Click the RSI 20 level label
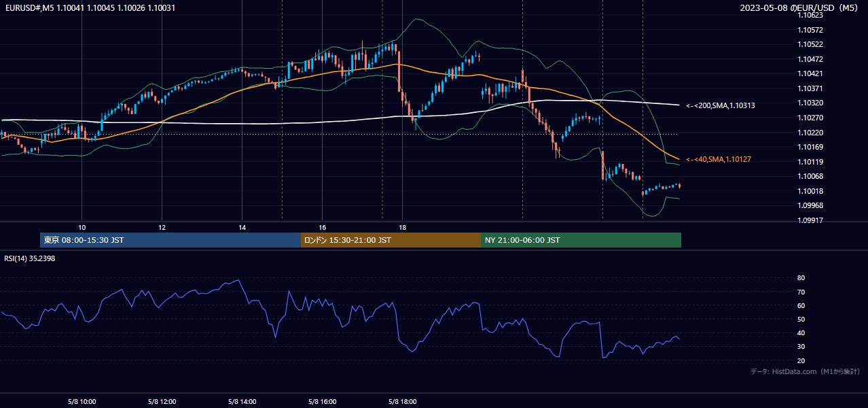The height and width of the screenshot is (408, 868). tap(801, 360)
